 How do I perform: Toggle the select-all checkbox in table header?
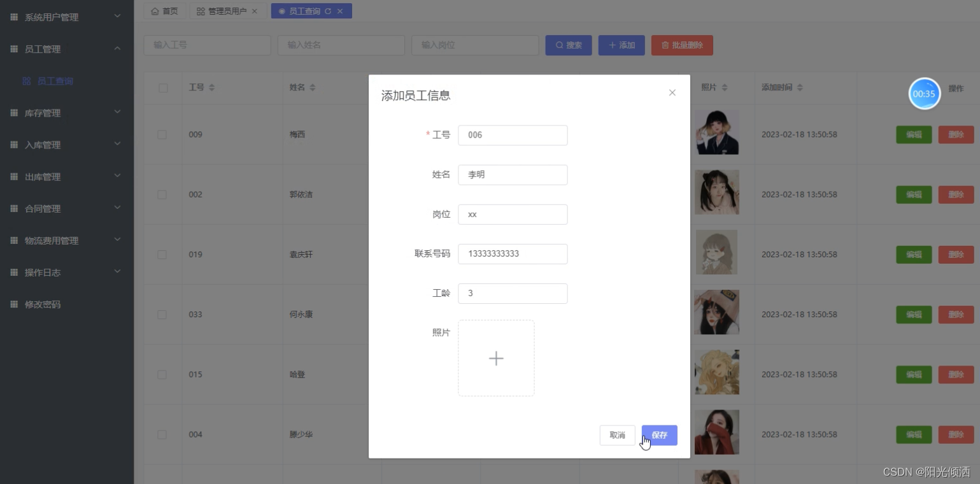coord(163,88)
